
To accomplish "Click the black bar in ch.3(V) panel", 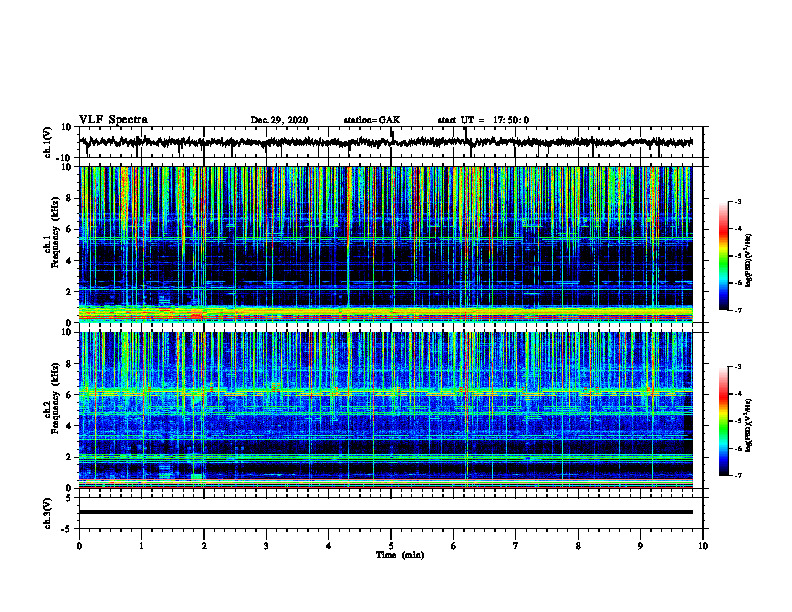I will pyautogui.click(x=386, y=512).
